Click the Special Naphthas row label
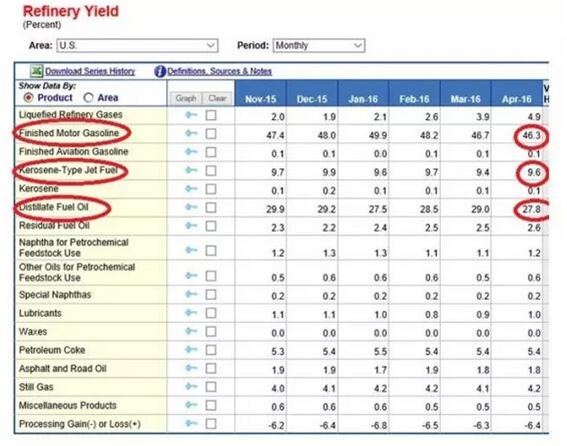567x446 pixels. coord(55,295)
